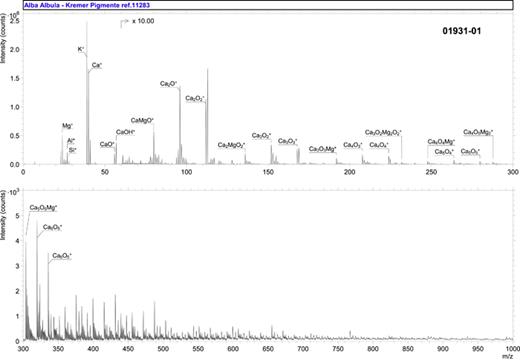Click the Ca2O+ peak label
The height and width of the screenshot is (361, 520).
pyautogui.click(x=169, y=84)
